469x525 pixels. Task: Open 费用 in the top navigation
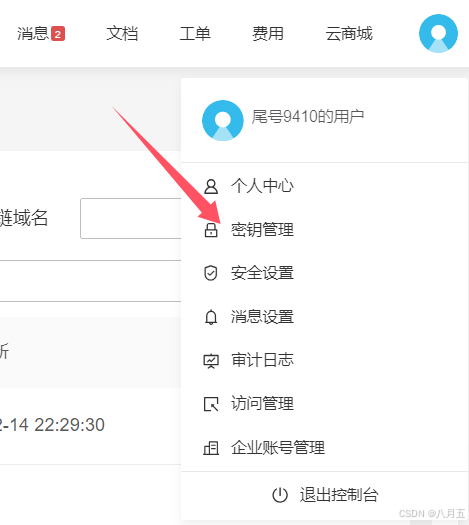[x=268, y=33]
